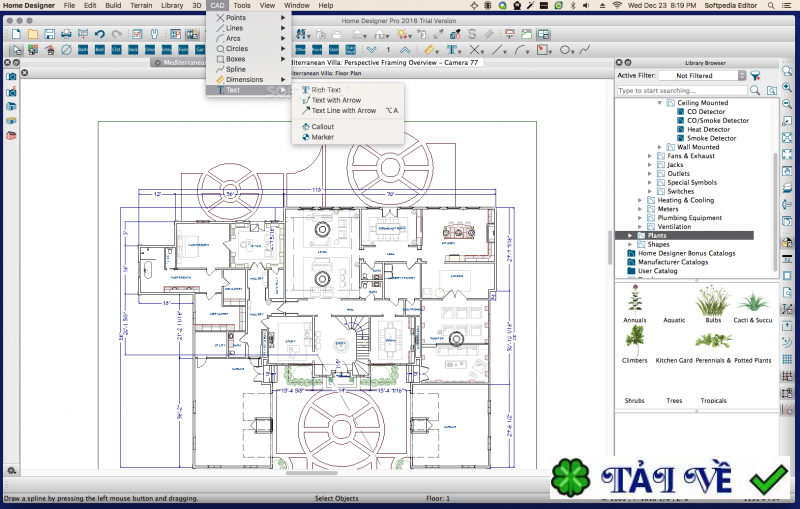Click the Save file toolbar icon
Viewport: 800px width, 509px height.
point(49,34)
